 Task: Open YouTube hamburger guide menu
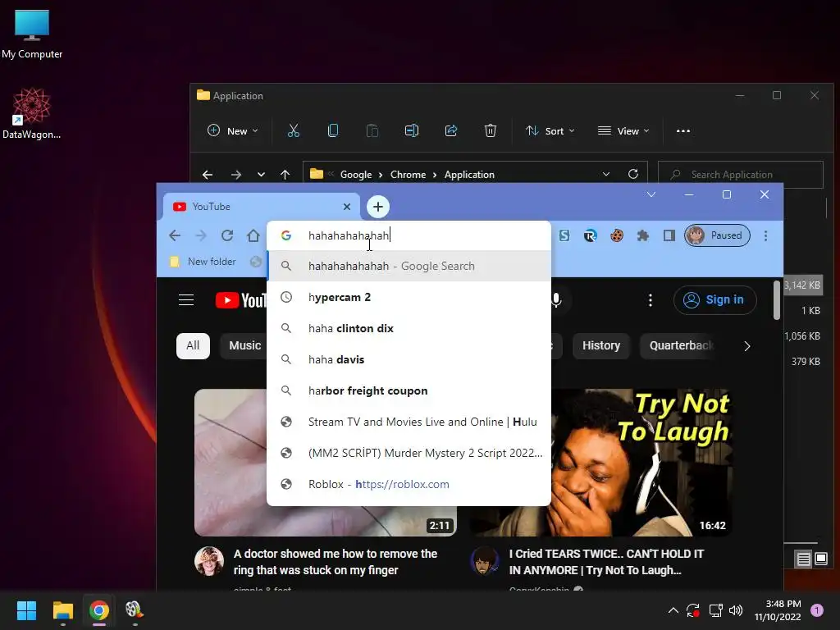pyautogui.click(x=186, y=300)
